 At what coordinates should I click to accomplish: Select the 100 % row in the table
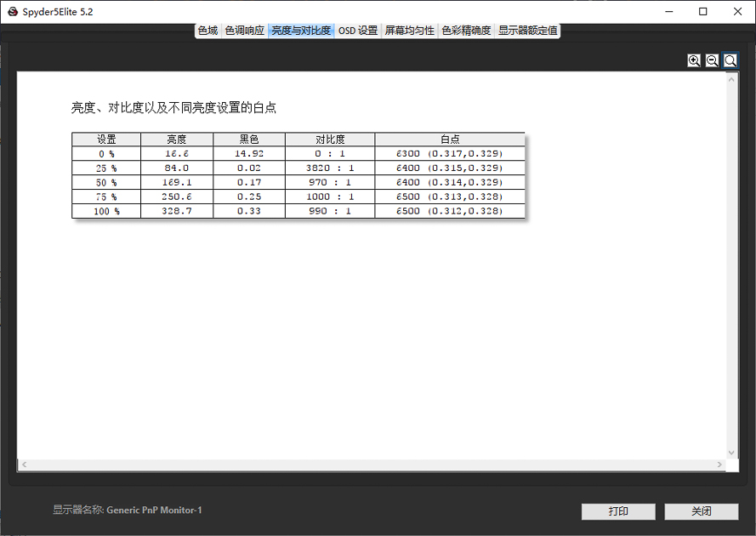click(298, 211)
